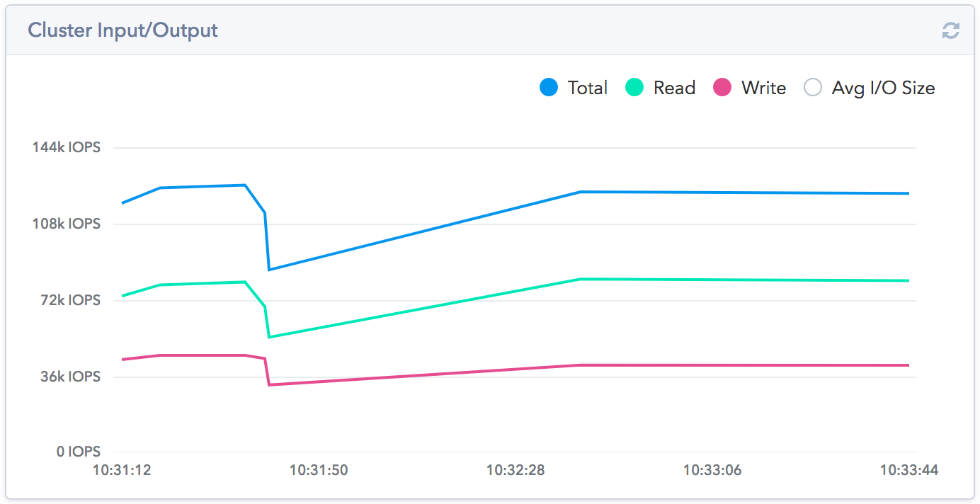This screenshot has width=980, height=504.
Task: Click the 144k IOPS y-axis label
Action: 67,148
